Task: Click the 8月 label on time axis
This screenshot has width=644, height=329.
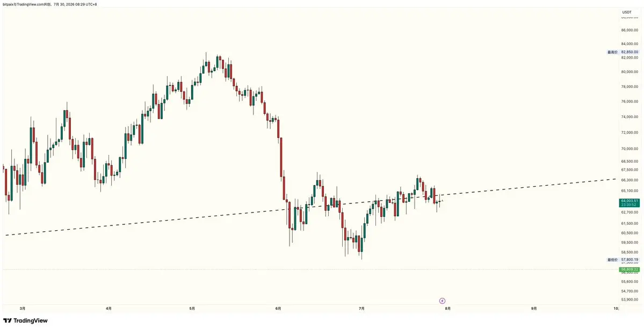Action: 447,308
